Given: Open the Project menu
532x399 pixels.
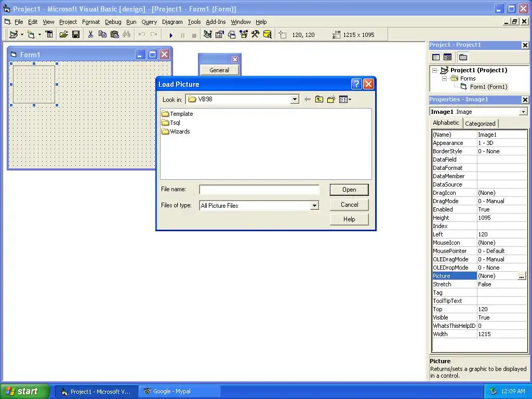Looking at the screenshot, I should pos(68,22).
